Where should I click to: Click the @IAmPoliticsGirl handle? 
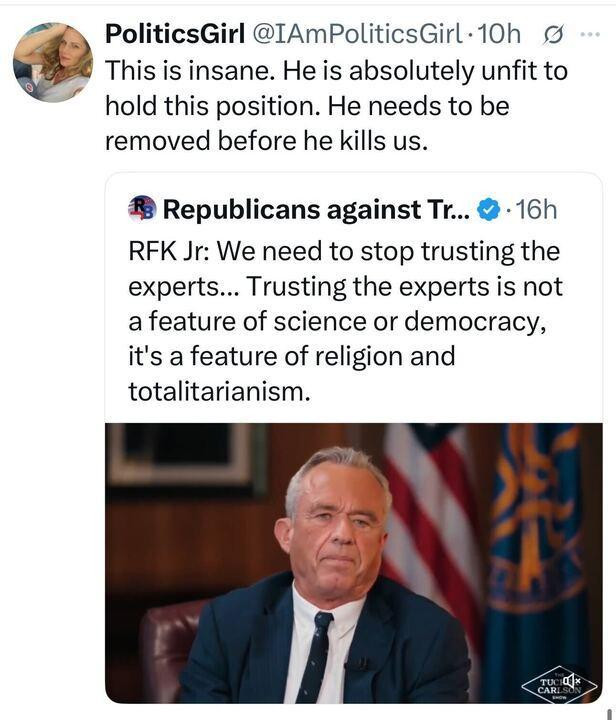point(358,34)
